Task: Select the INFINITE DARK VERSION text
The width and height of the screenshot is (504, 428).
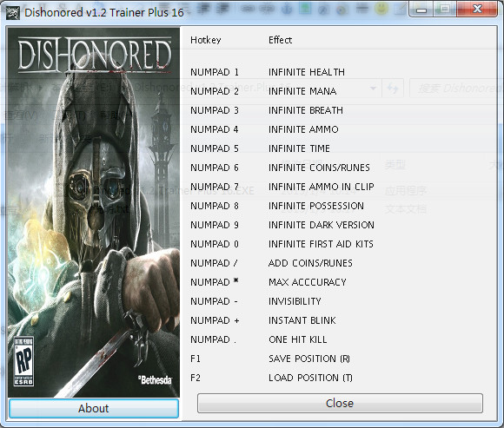Action: (x=322, y=225)
